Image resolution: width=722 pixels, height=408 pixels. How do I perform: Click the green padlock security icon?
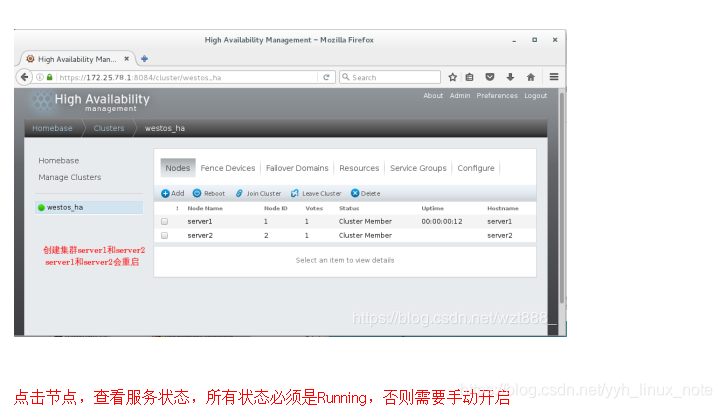[50, 77]
